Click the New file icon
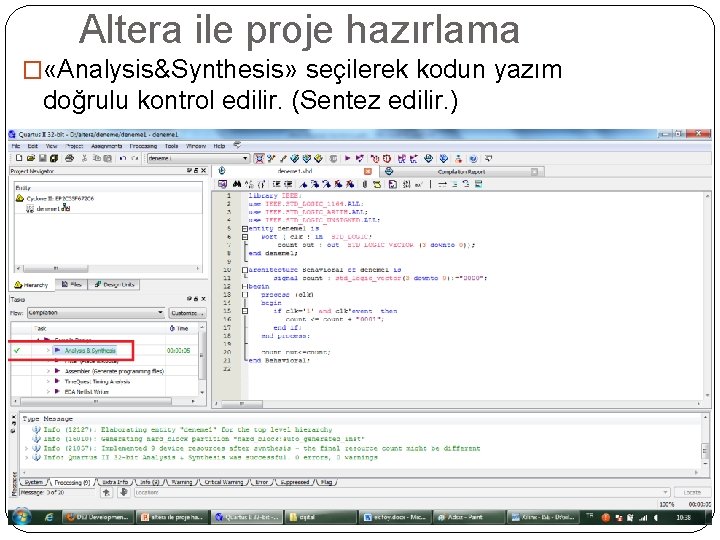Screen dimensions: 720x540 [x=19, y=158]
